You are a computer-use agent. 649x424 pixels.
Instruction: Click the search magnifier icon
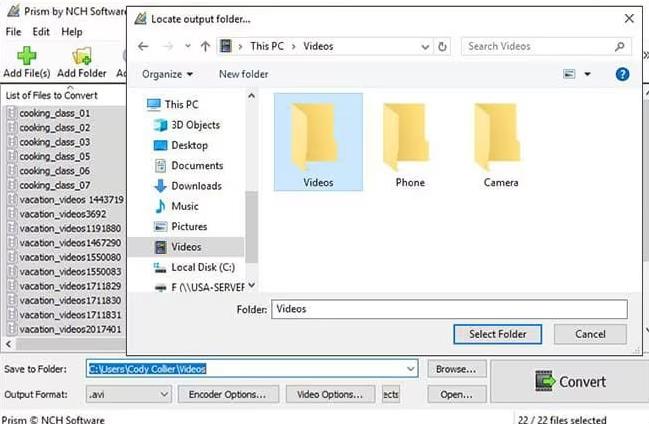pos(620,46)
